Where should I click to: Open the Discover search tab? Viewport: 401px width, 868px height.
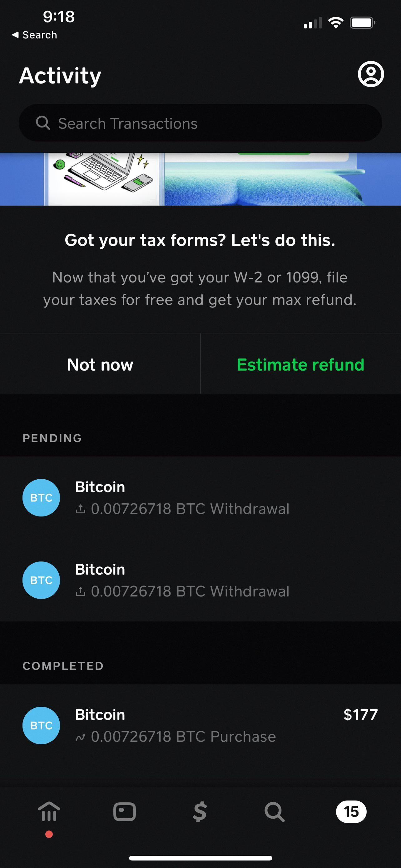(x=275, y=811)
